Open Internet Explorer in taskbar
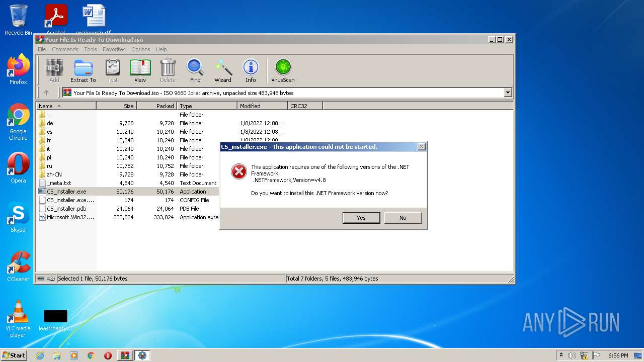This screenshot has width=644, height=362. (x=40, y=355)
